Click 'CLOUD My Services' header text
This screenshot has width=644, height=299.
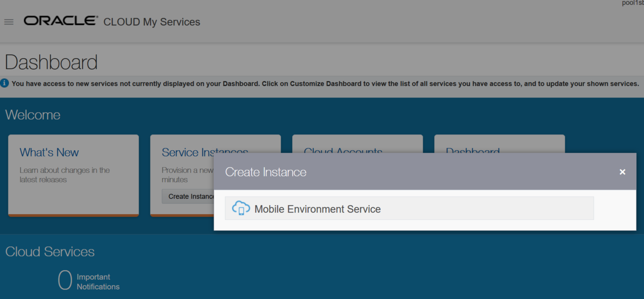point(152,22)
